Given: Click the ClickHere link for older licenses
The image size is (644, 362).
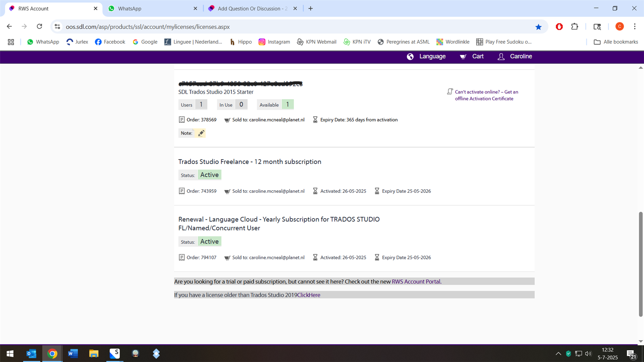Looking at the screenshot, I should [308, 295].
